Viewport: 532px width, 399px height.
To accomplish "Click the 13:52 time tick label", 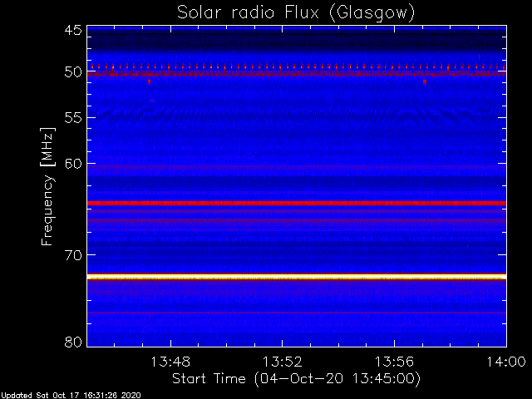I will [x=283, y=362].
